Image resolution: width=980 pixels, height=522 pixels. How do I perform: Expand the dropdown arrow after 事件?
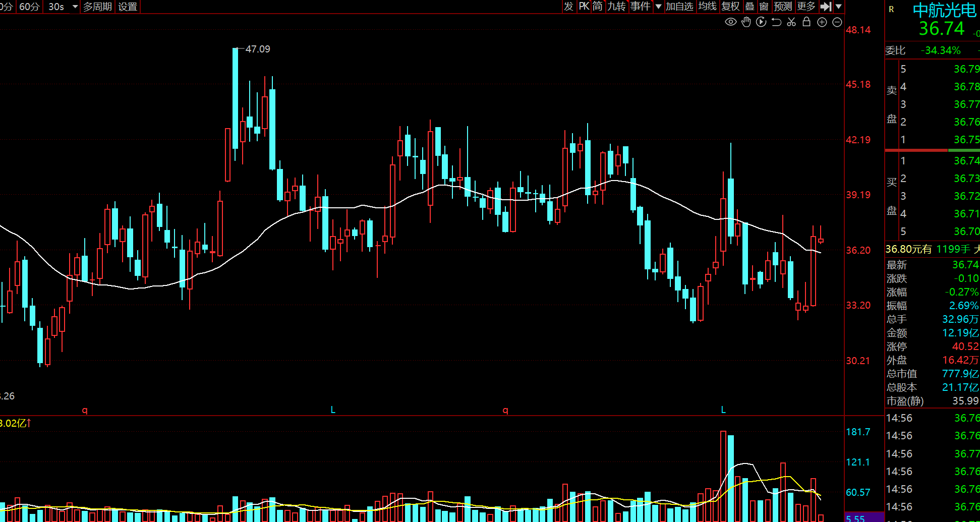pyautogui.click(x=658, y=7)
